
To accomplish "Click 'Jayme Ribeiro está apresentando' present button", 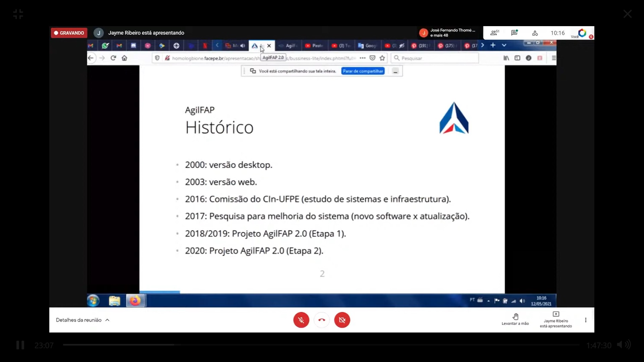I will point(556,319).
